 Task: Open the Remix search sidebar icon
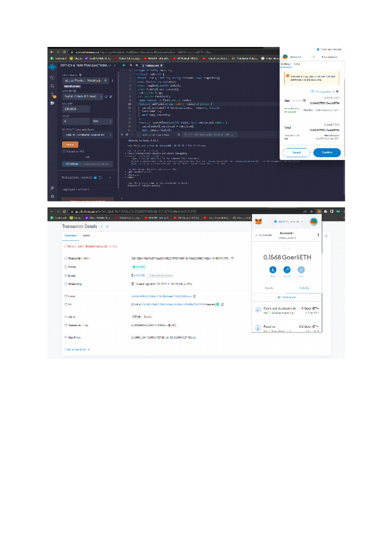click(x=52, y=86)
